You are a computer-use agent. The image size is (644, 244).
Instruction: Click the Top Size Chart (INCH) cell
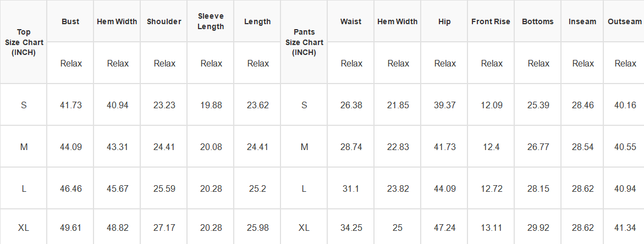pyautogui.click(x=24, y=42)
